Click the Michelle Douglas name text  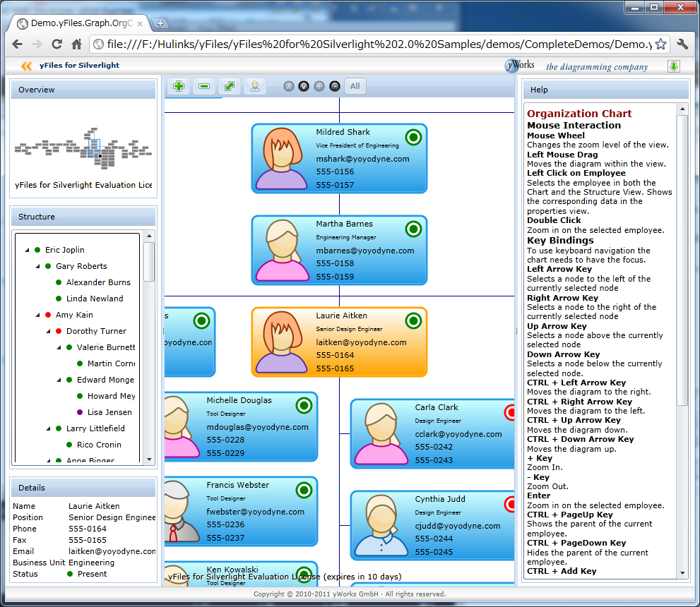pos(239,400)
